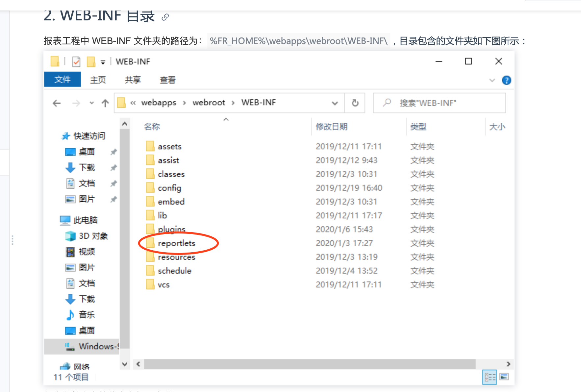This screenshot has width=581, height=392.
Task: Switch to details view layout icon
Action: click(490, 377)
